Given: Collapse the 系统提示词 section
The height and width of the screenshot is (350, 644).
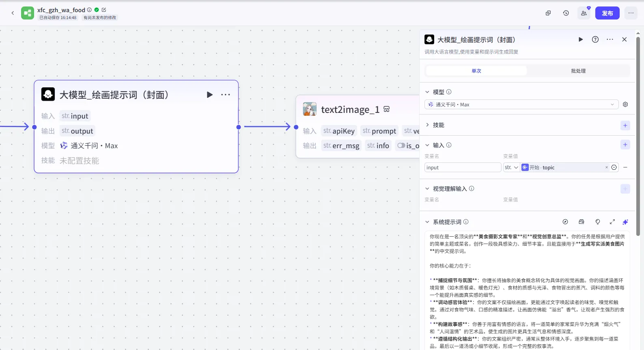Looking at the screenshot, I should 427,222.
